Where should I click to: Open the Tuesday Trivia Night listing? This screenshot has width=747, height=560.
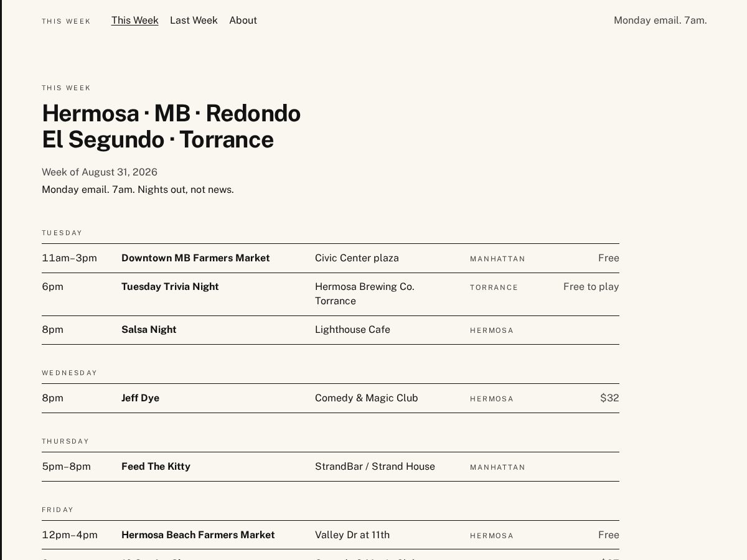(170, 287)
